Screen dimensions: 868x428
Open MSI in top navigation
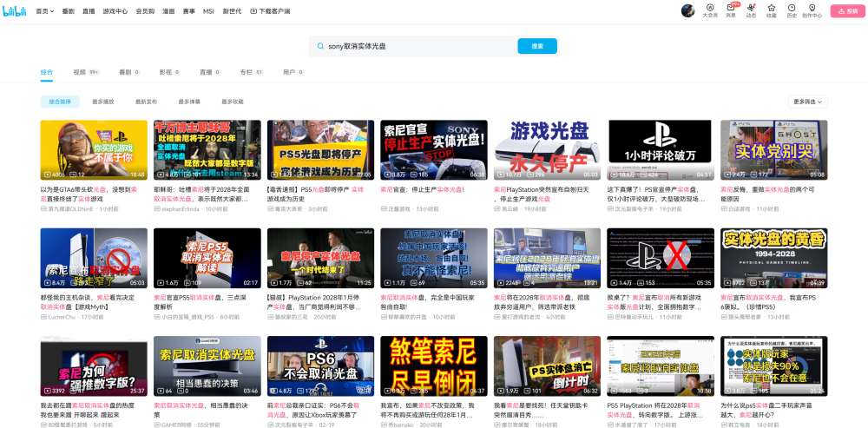click(208, 11)
